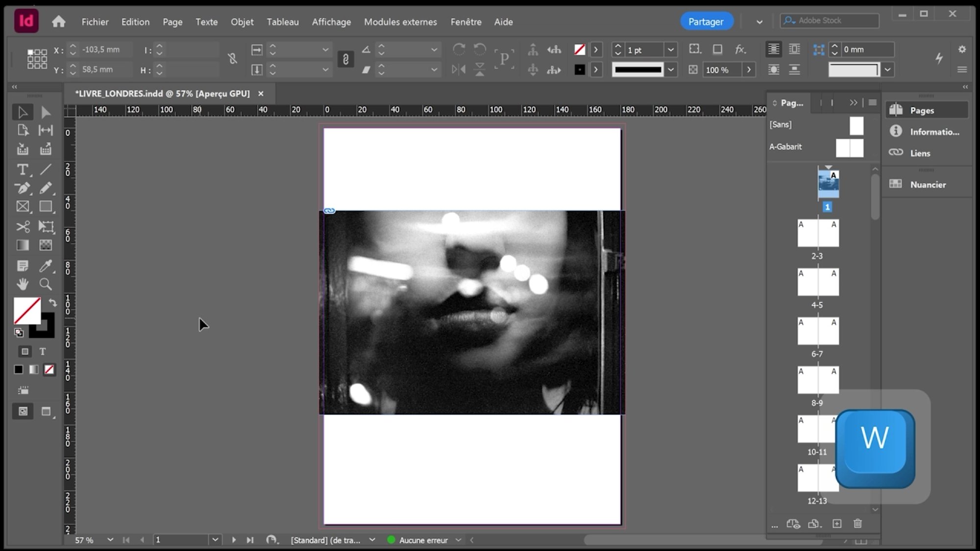Click the Partager button
This screenshot has width=980, height=551.
pos(706,22)
